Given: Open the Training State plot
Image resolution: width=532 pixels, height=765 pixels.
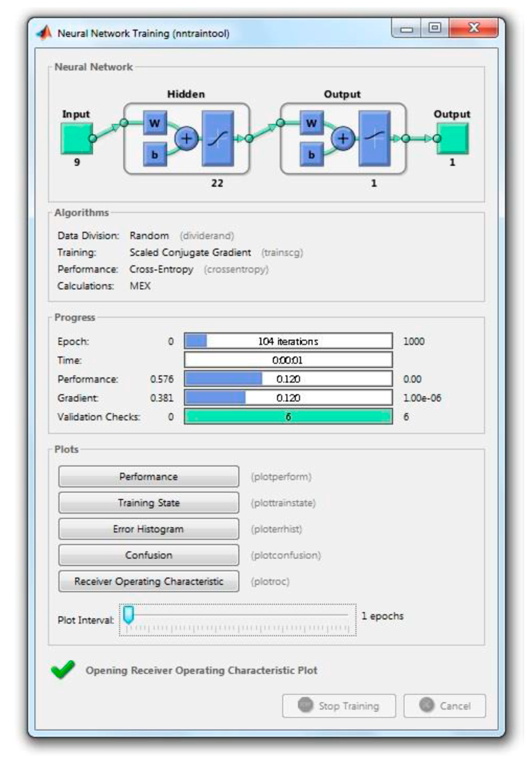Looking at the screenshot, I should point(149,503).
